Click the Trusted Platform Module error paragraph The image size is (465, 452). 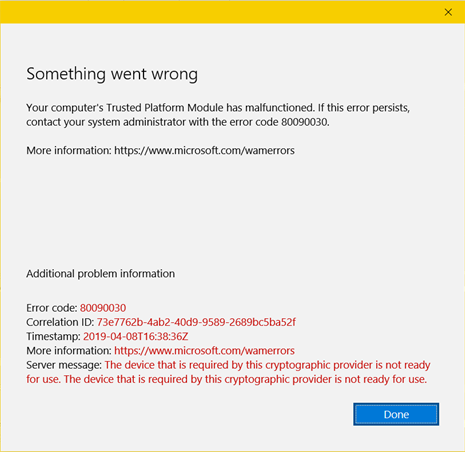pyautogui.click(x=218, y=115)
